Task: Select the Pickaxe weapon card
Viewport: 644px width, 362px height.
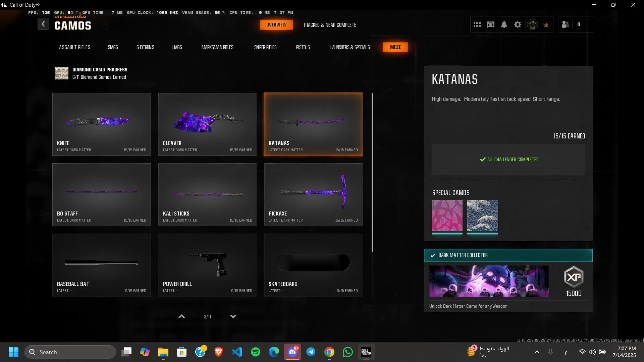Action: (313, 194)
